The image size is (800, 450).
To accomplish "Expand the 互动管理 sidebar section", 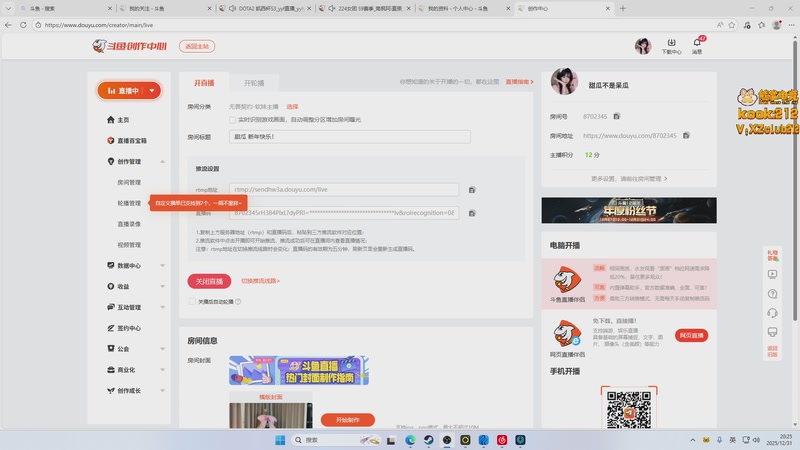I will click(x=162, y=307).
